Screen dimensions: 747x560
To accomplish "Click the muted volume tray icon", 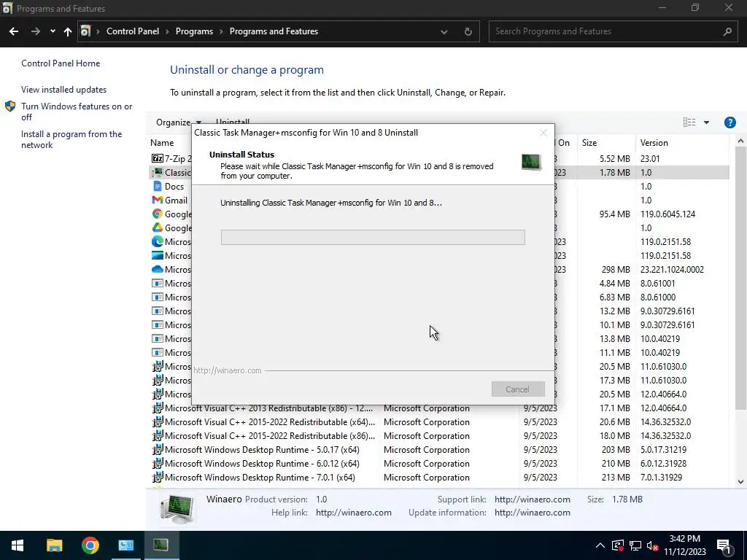I will click(652, 545).
